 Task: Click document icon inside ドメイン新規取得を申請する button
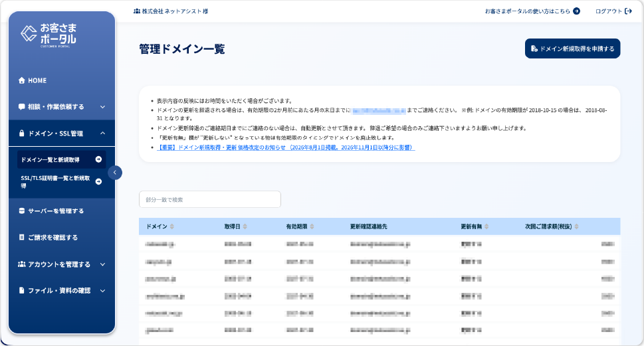point(534,48)
